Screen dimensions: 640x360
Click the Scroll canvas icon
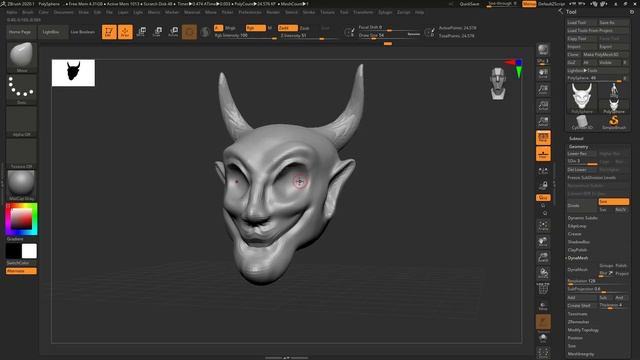click(x=543, y=74)
